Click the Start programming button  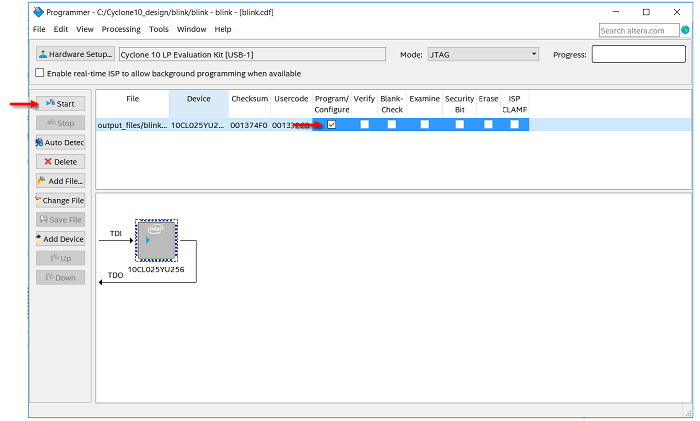click(x=60, y=104)
